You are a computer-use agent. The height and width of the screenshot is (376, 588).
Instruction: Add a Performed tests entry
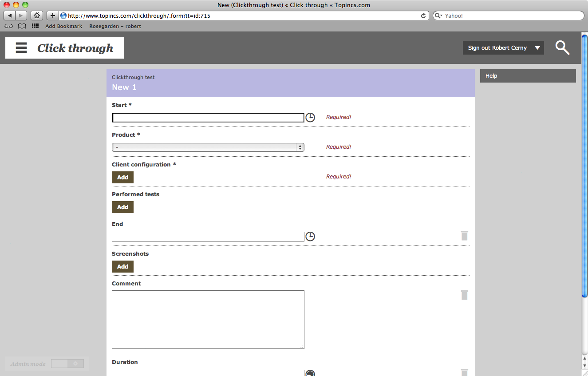pyautogui.click(x=122, y=207)
